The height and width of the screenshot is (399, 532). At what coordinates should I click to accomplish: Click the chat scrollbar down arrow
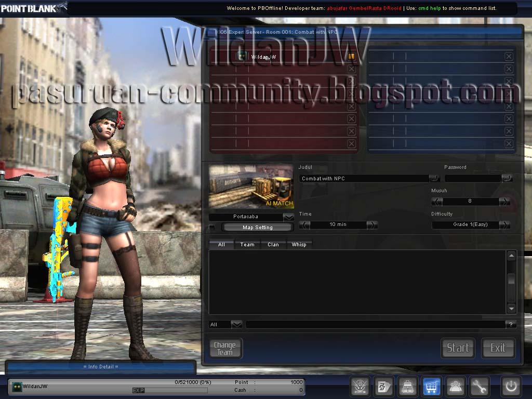click(511, 309)
